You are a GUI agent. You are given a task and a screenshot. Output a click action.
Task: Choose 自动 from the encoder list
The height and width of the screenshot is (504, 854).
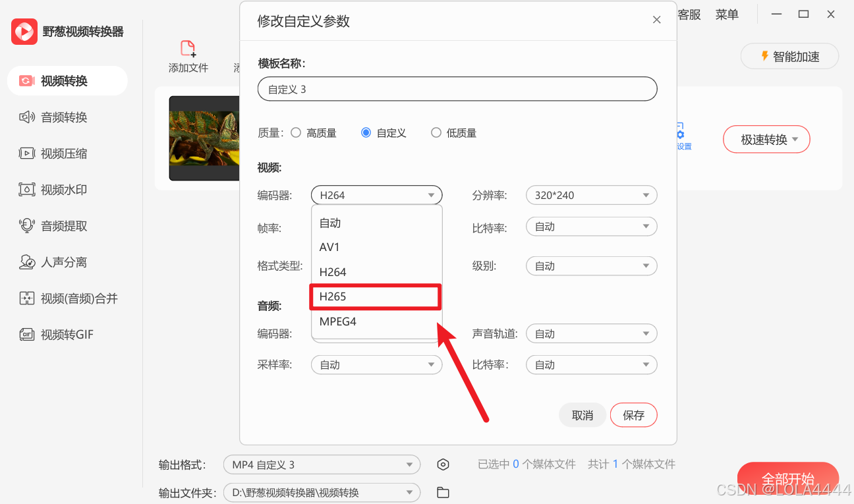376,223
